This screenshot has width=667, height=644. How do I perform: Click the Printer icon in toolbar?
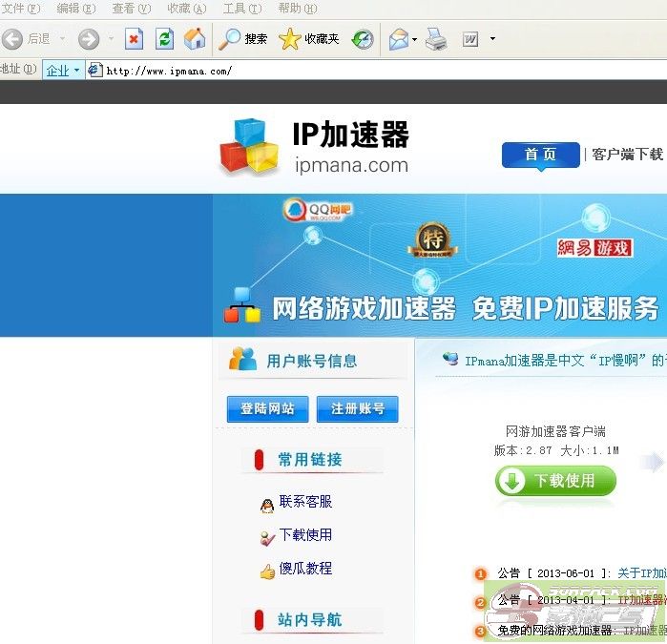click(435, 39)
